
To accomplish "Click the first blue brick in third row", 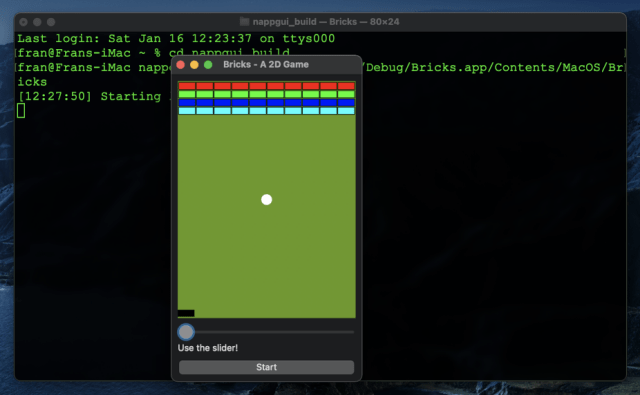I will click(187, 102).
